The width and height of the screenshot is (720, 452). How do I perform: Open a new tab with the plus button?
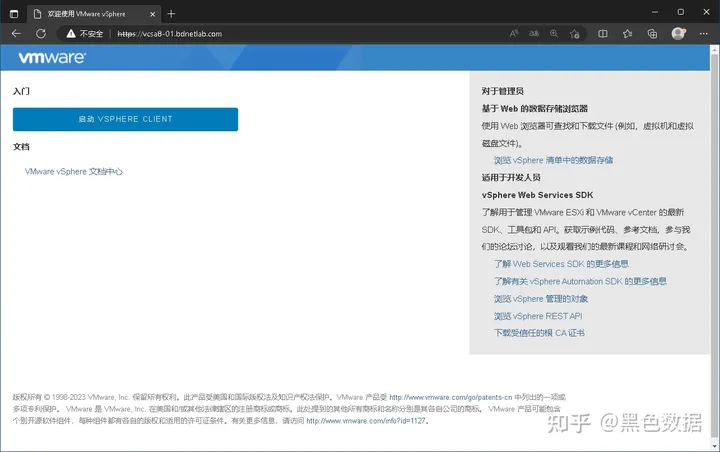(171, 14)
